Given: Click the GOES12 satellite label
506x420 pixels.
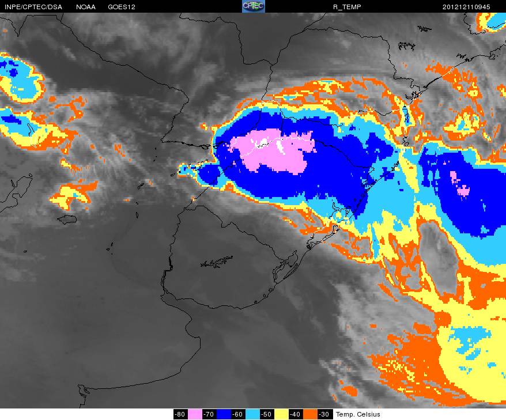Looking at the screenshot, I should pos(122,7).
